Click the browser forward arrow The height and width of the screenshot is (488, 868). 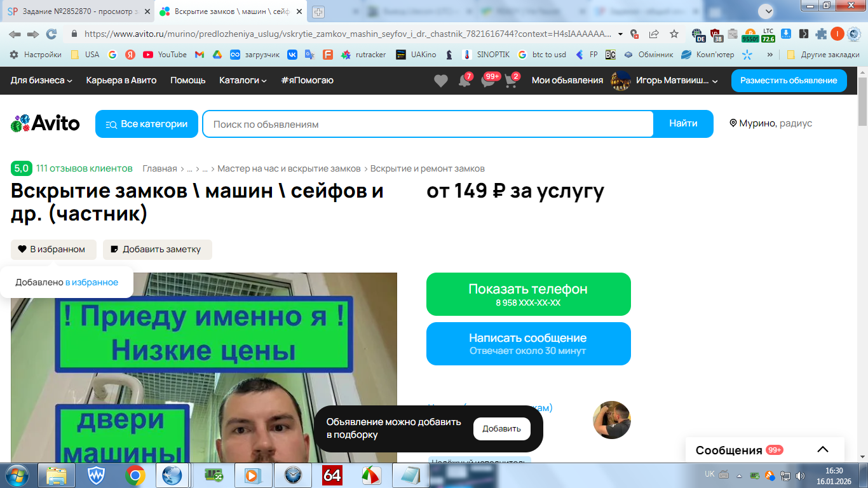(33, 34)
